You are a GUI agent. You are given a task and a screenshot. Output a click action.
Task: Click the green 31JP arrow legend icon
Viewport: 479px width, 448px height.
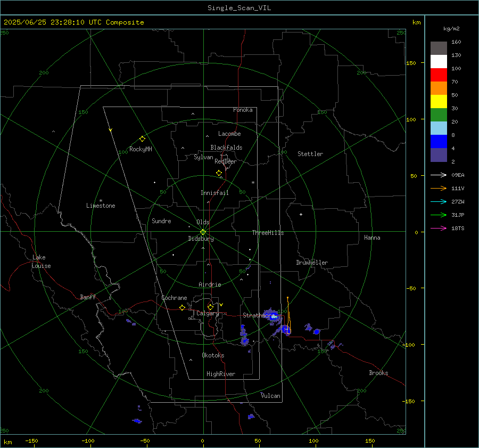point(439,215)
